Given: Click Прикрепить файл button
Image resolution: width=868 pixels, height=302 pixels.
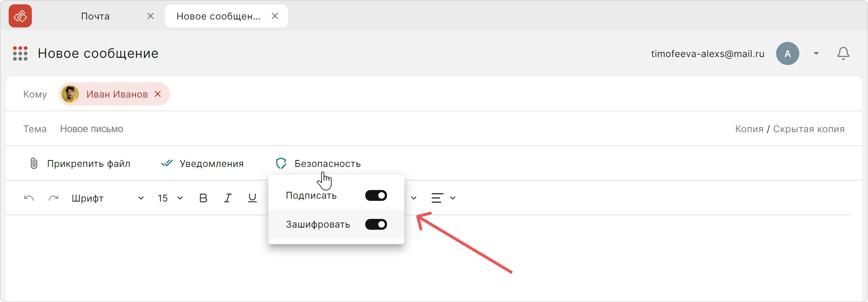Looking at the screenshot, I should [80, 163].
